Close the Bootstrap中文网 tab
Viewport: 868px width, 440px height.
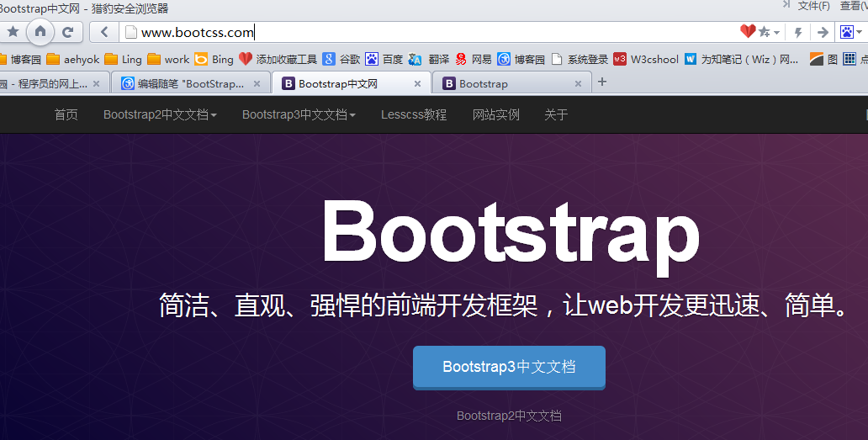pos(417,83)
